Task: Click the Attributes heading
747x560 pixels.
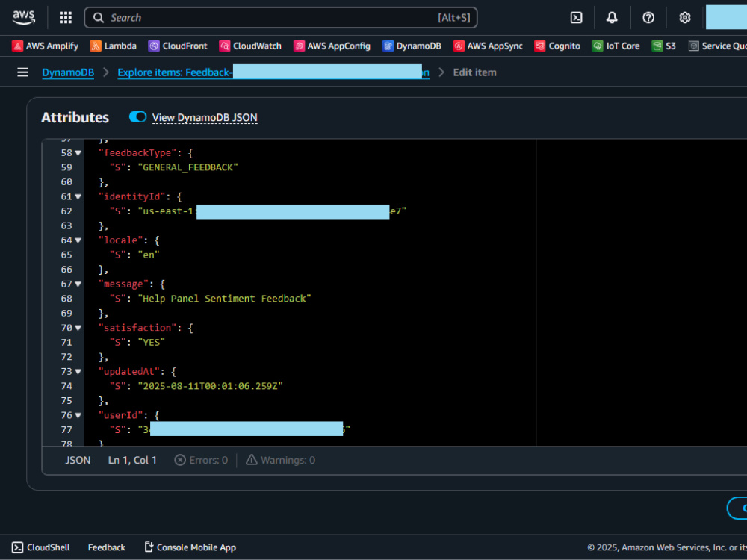Action: click(x=75, y=118)
